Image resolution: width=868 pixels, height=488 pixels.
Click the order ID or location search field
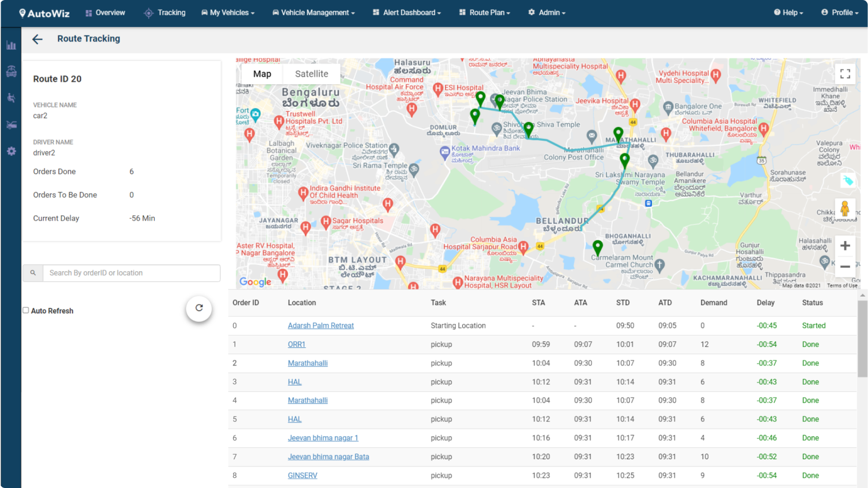pyautogui.click(x=131, y=273)
